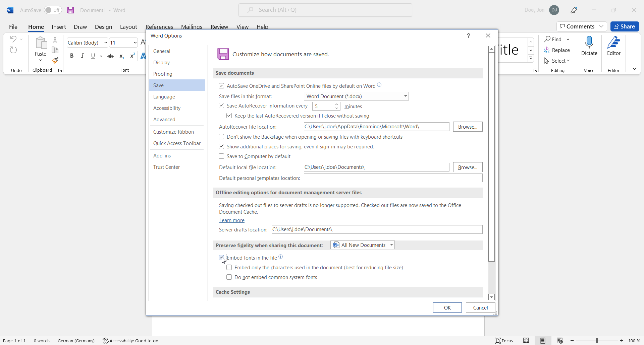
Task: Open the Dictate tool
Action: click(589, 47)
